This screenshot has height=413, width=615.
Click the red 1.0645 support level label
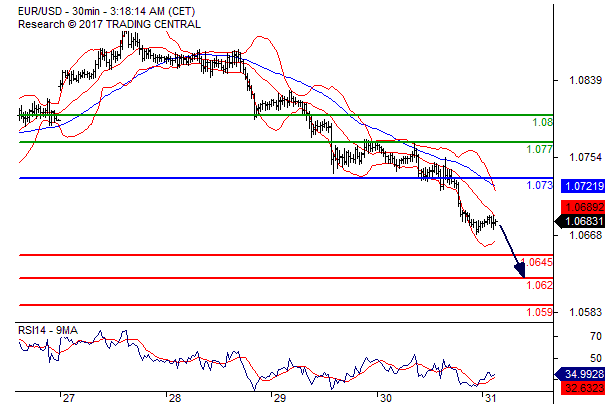(x=537, y=262)
